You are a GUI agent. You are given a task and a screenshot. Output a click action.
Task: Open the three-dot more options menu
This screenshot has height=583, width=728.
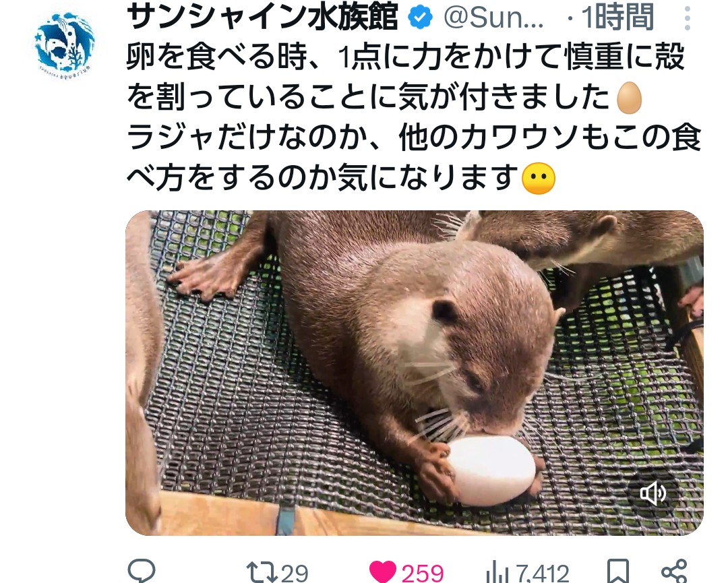pos(688,19)
